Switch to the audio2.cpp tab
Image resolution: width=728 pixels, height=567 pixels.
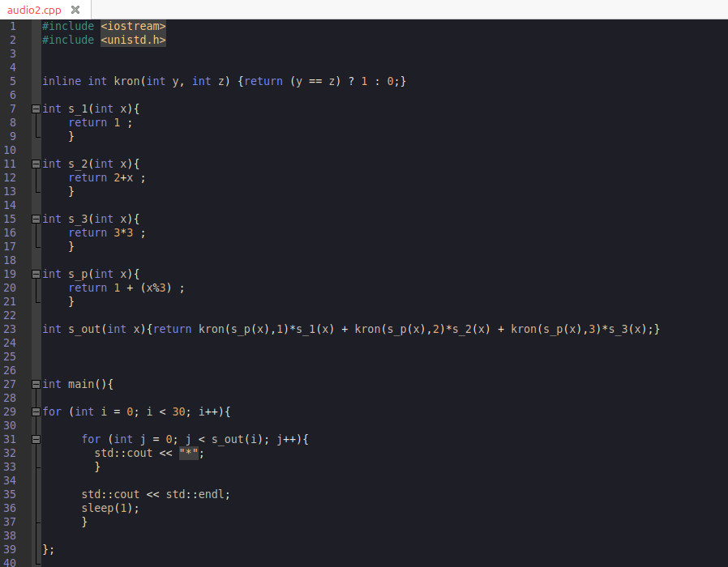coord(34,10)
